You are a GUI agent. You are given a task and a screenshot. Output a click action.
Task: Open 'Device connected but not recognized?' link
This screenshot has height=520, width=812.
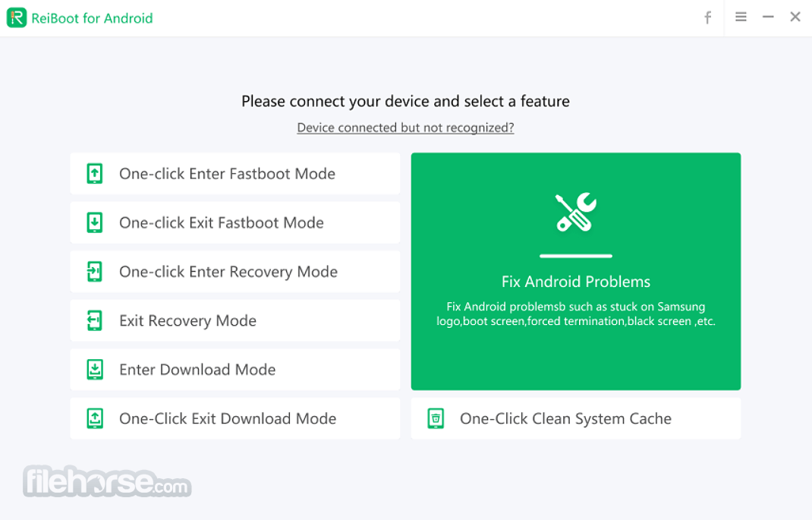coord(405,128)
